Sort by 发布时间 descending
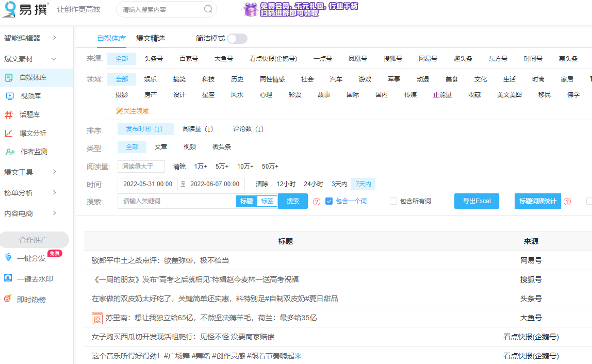592x364 pixels. pyautogui.click(x=146, y=129)
